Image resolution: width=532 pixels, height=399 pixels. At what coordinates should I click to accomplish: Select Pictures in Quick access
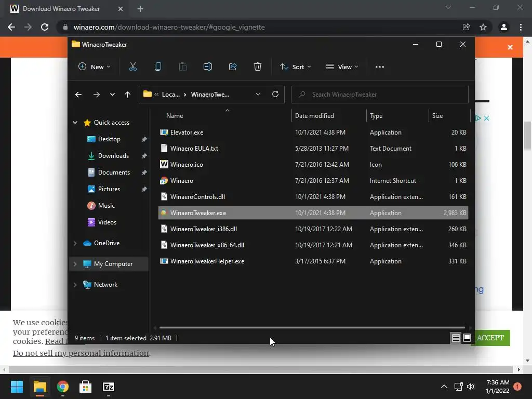click(109, 189)
